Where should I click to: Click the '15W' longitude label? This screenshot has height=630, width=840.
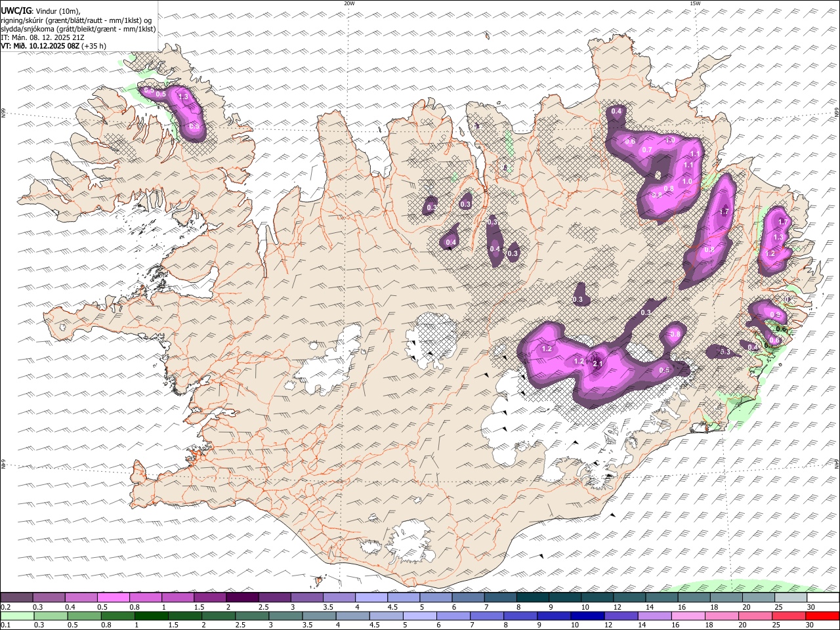pos(695,3)
